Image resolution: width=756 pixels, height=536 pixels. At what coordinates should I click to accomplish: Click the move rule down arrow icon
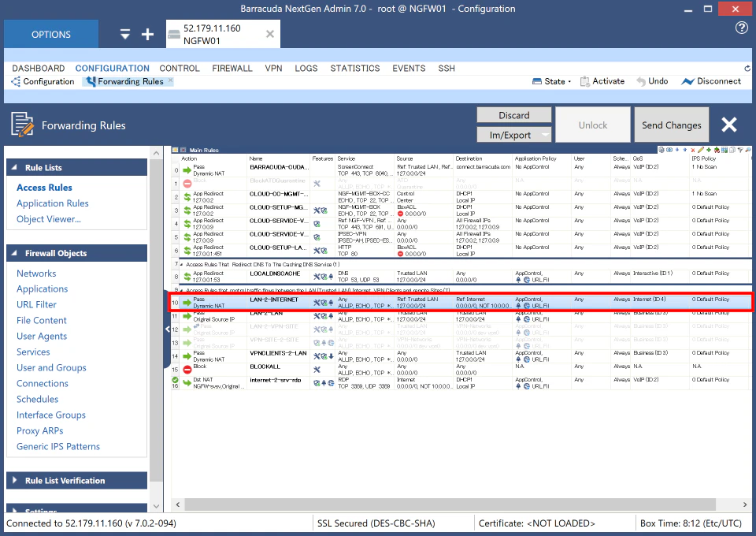(677, 150)
